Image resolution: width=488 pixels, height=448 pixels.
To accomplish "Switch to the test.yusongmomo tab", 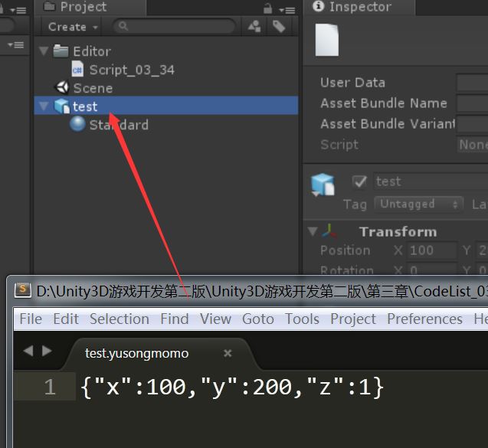I will pyautogui.click(x=136, y=353).
